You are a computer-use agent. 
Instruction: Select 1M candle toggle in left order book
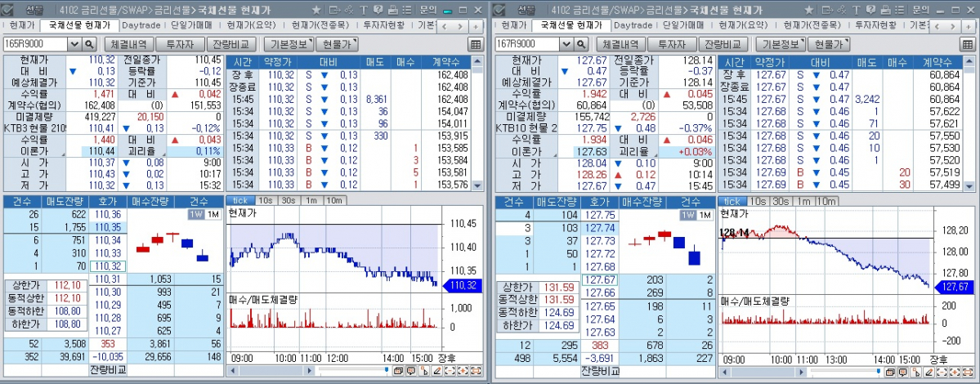(x=213, y=215)
